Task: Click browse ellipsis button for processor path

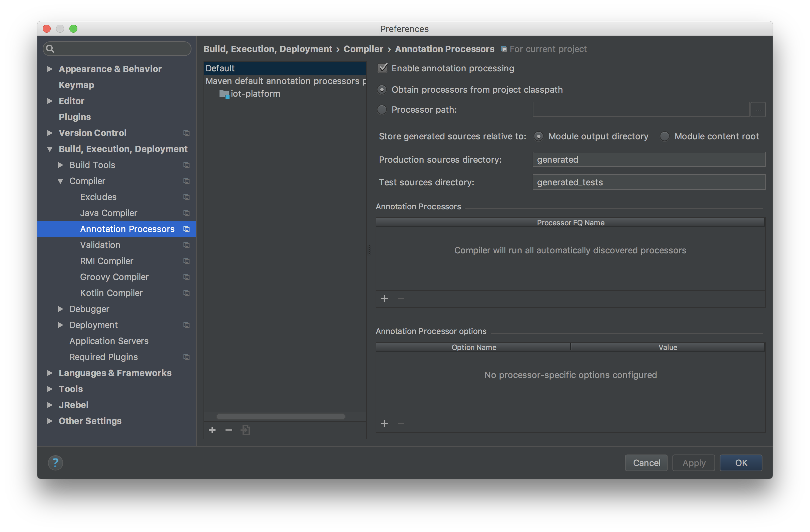Action: [758, 110]
